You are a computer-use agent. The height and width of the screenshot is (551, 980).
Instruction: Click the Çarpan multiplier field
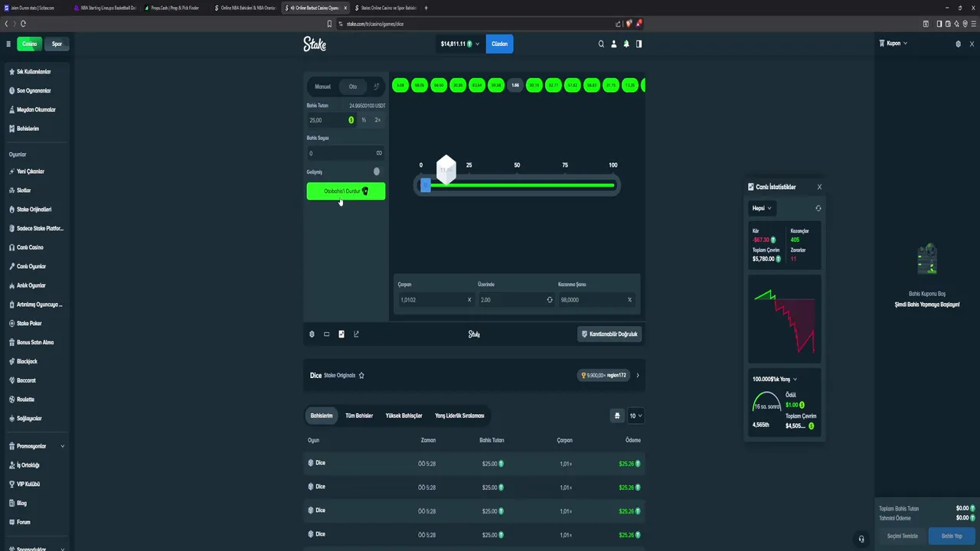point(435,300)
